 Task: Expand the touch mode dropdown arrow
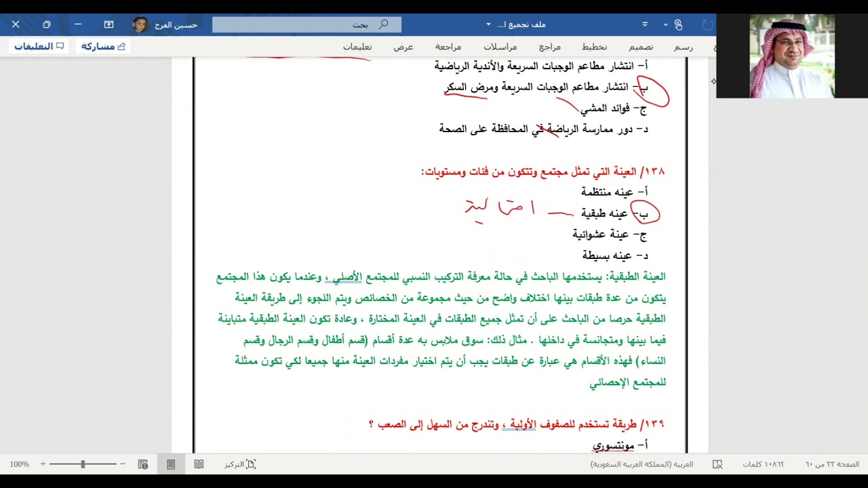(666, 24)
